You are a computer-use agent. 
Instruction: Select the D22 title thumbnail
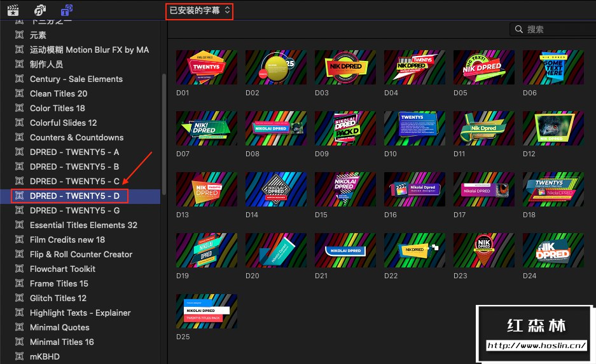(x=415, y=250)
